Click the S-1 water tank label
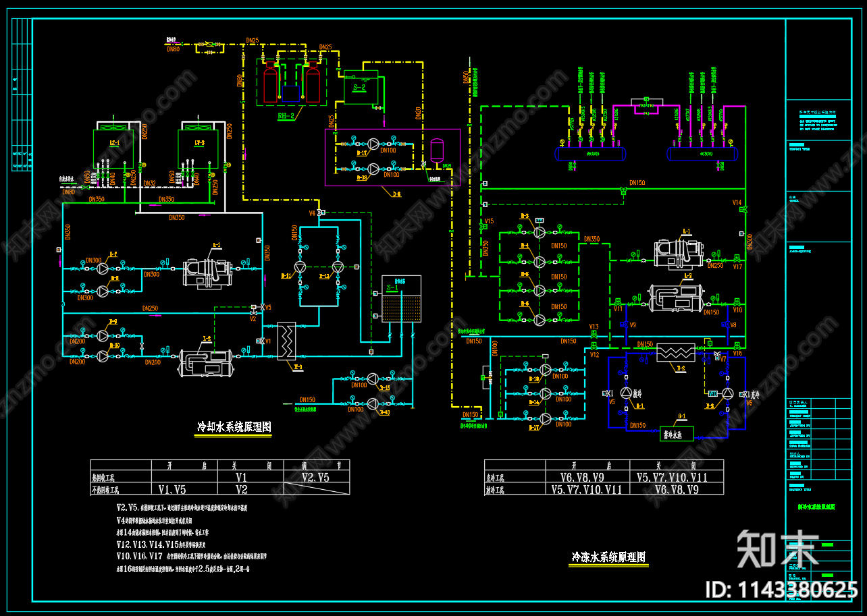 point(392,287)
